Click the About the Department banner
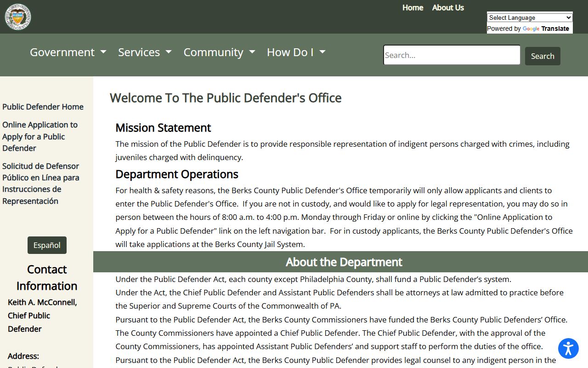 (340, 262)
